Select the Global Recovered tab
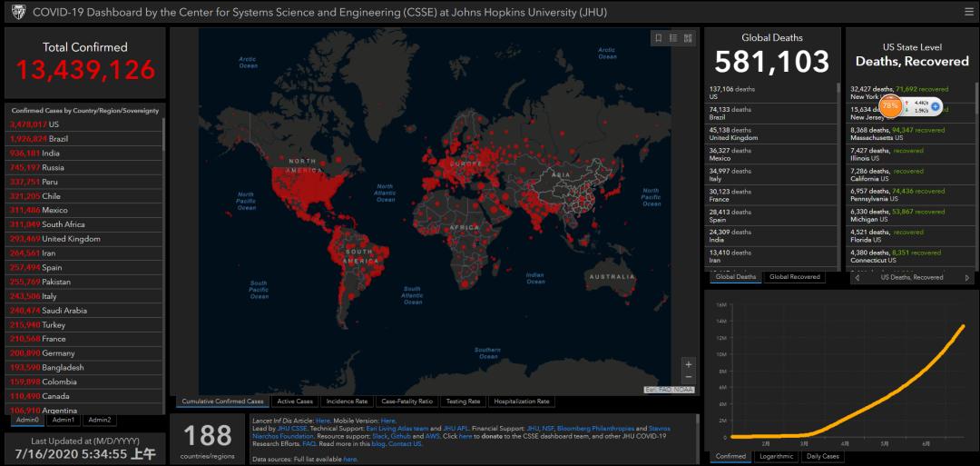Viewport: 980px width, 466px height. (794, 276)
